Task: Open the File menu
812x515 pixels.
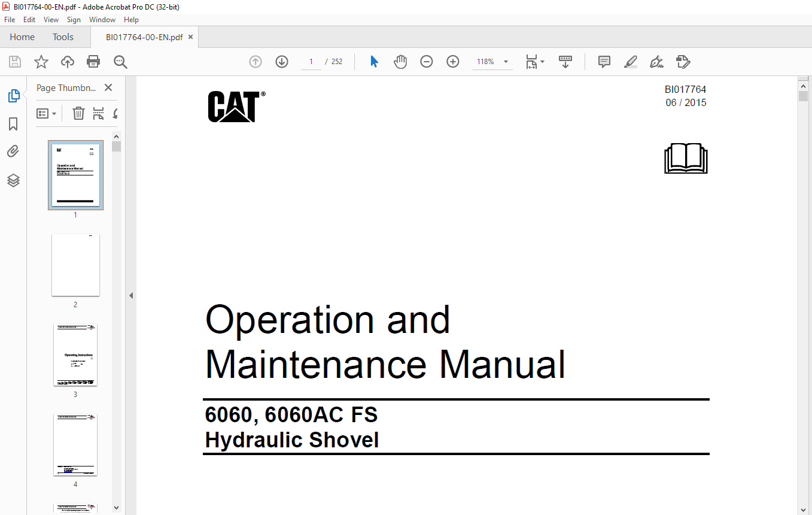Action: click(x=10, y=20)
